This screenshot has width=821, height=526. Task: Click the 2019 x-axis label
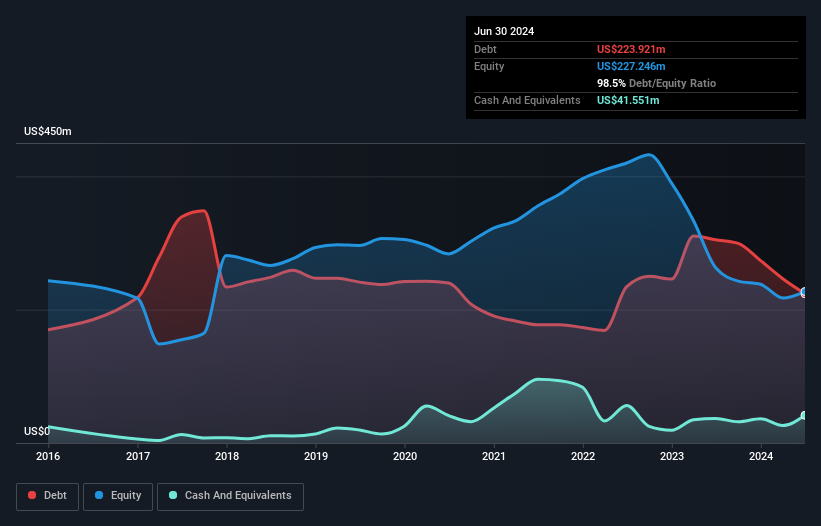316,456
